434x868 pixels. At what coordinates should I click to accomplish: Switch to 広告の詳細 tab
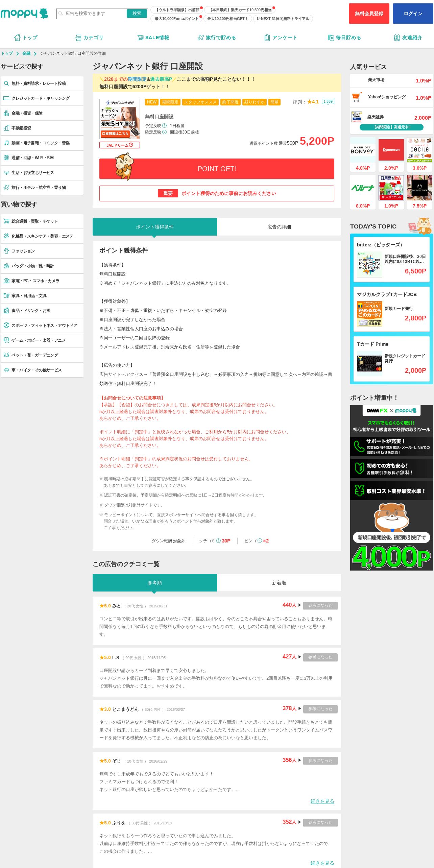pos(279,227)
